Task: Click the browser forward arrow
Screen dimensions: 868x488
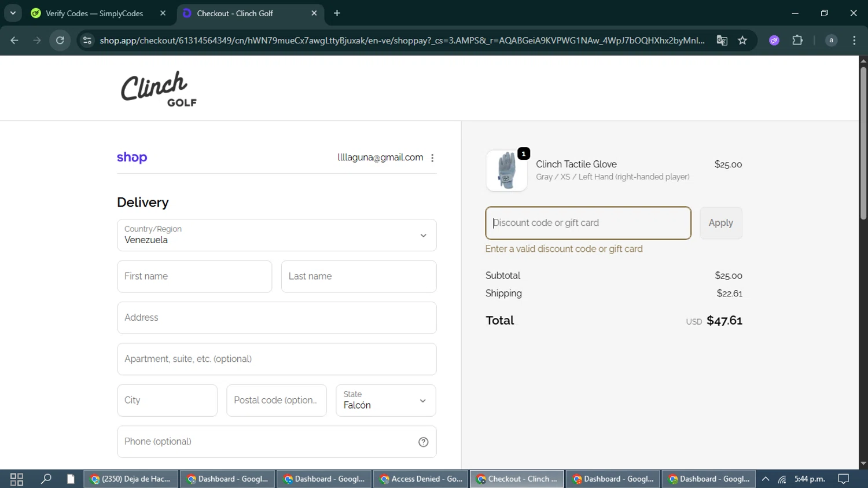Action: click(x=37, y=41)
